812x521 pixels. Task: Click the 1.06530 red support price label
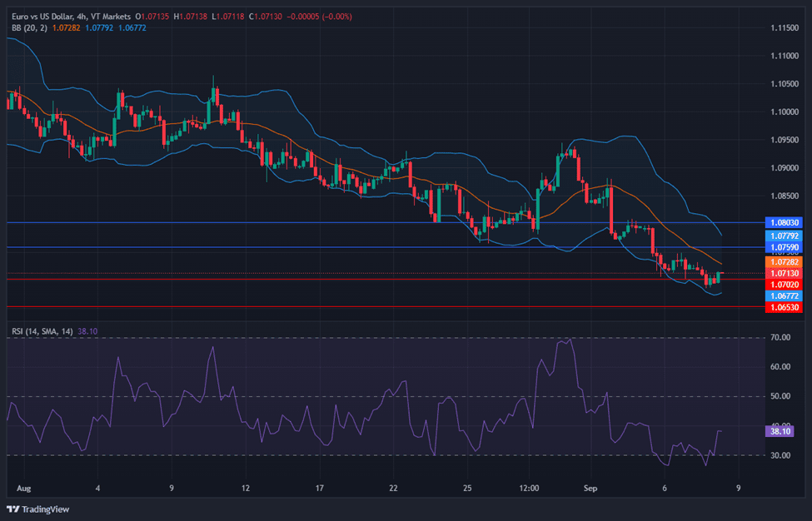(783, 307)
